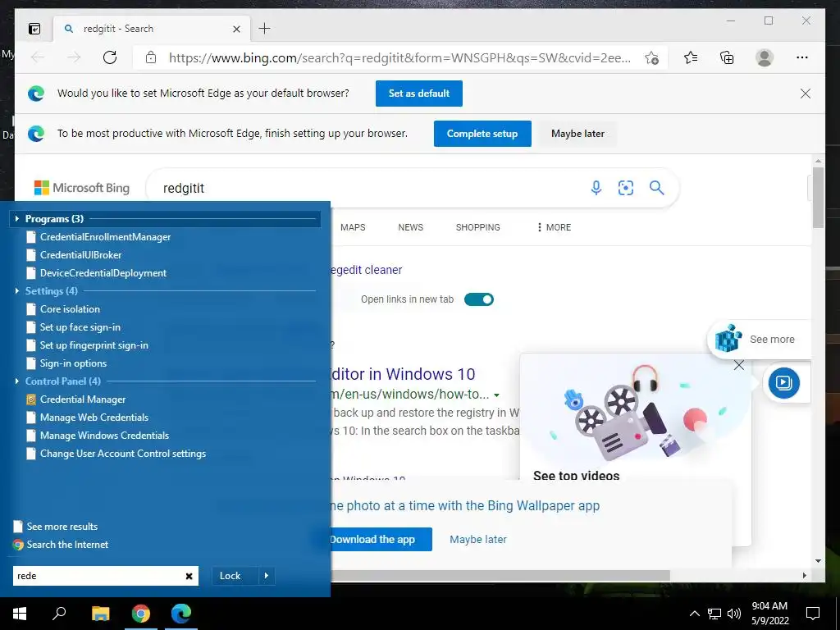Close the redgitit Search tab

tap(236, 29)
